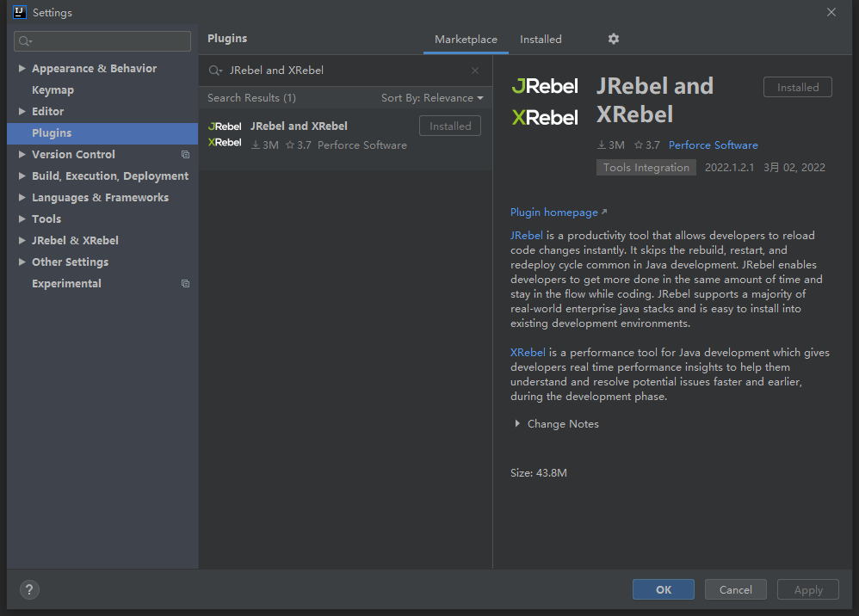Follow the JRebel link in the description
Viewport: 859px width, 616px height.
tap(527, 236)
